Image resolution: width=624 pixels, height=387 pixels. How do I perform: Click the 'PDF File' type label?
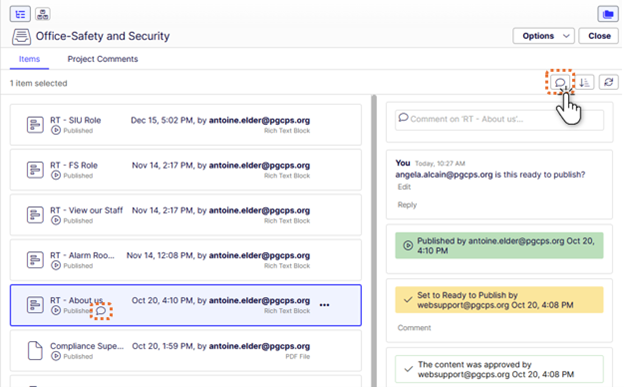pyautogui.click(x=297, y=356)
